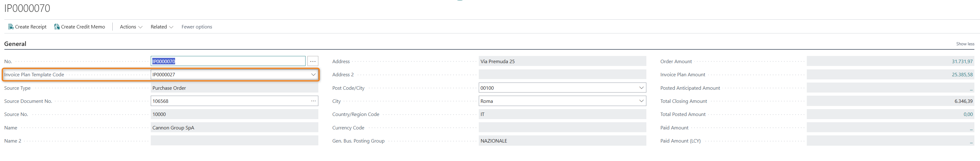Viewport: 980px width, 161px height.
Task: Click the Create Receipt icon
Action: click(11, 27)
